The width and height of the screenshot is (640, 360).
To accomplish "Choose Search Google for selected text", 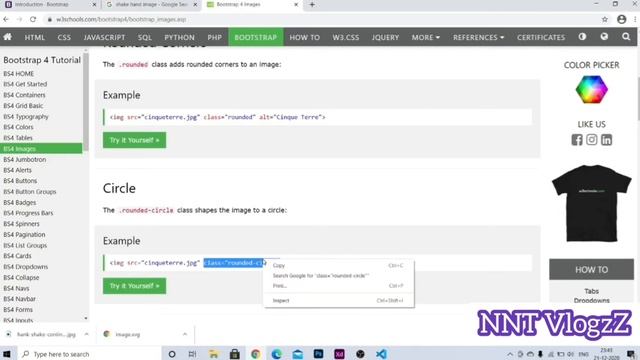I will [x=338, y=276].
